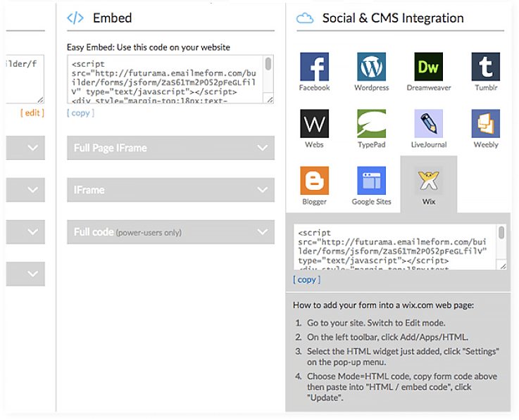
Task: Click step 'On the left toolbar, click Add/Apps/HTML.'
Action: pyautogui.click(x=387, y=337)
